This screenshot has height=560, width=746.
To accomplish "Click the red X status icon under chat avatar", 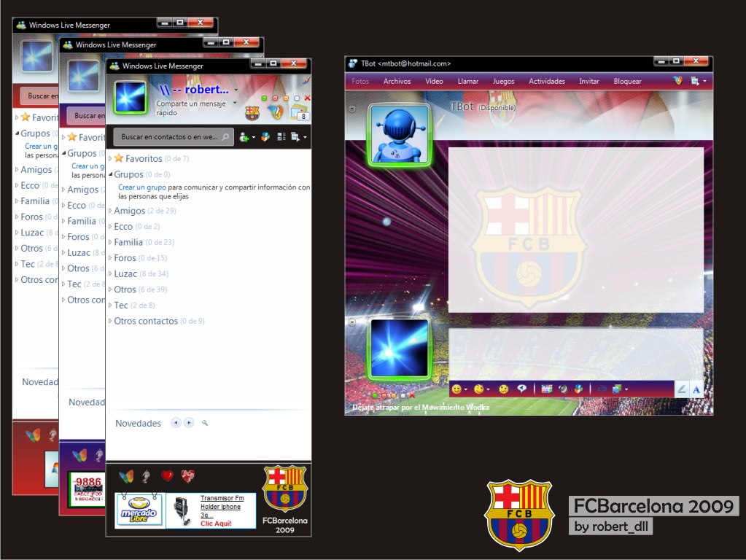I will 412,395.
